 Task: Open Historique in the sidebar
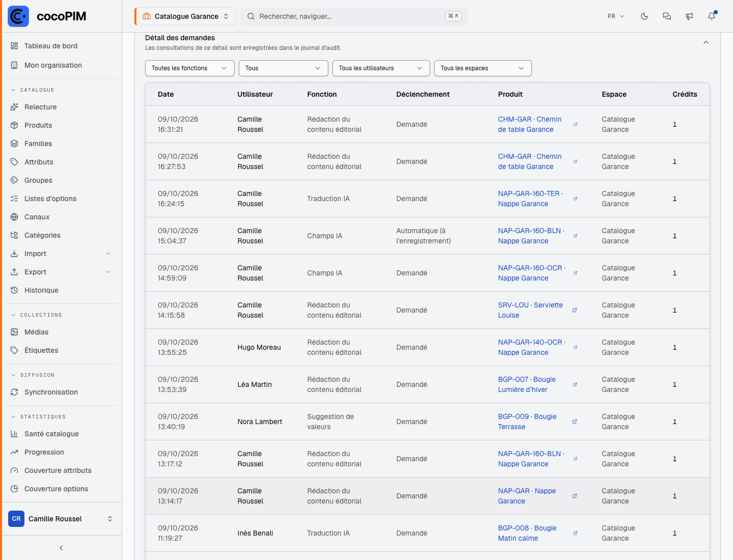pos(61,290)
